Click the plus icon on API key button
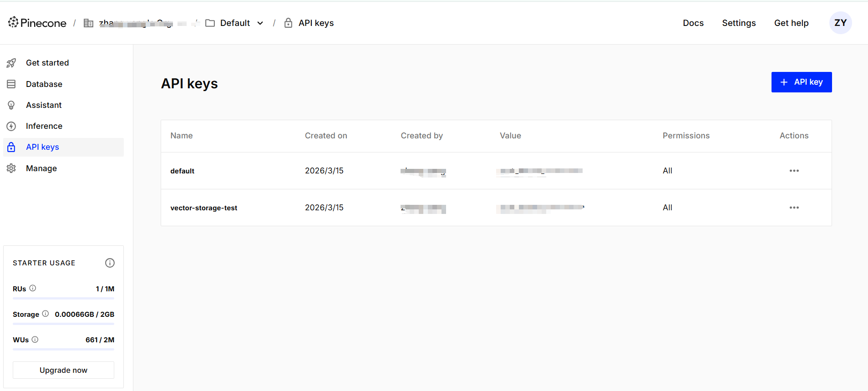This screenshot has height=391, width=868. tap(784, 82)
